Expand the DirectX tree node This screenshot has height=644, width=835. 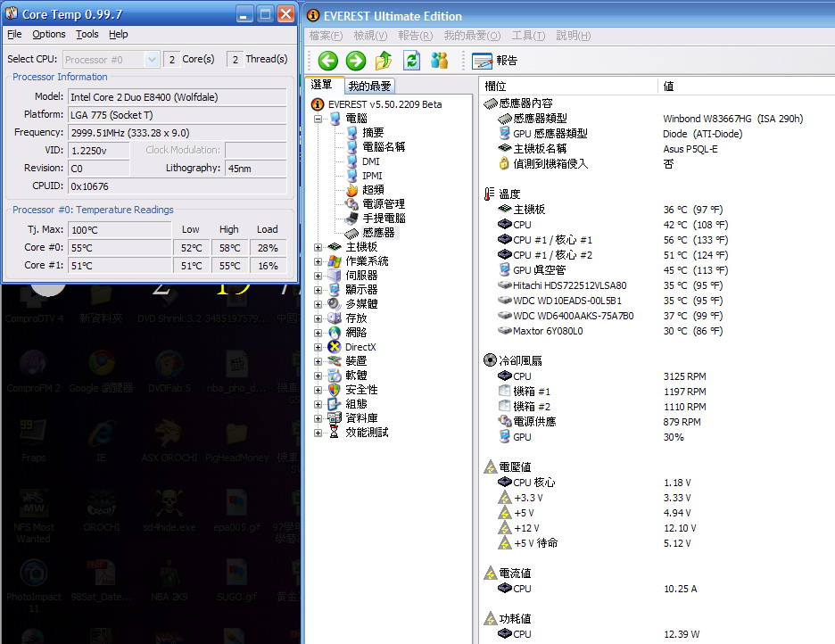[318, 347]
